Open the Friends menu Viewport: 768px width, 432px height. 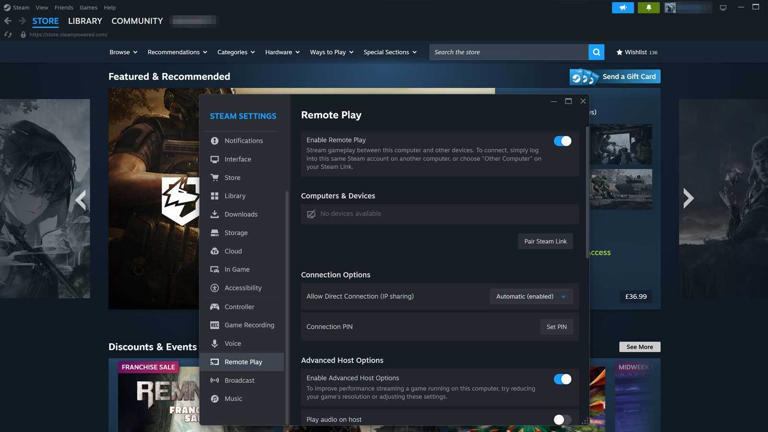[x=64, y=7]
